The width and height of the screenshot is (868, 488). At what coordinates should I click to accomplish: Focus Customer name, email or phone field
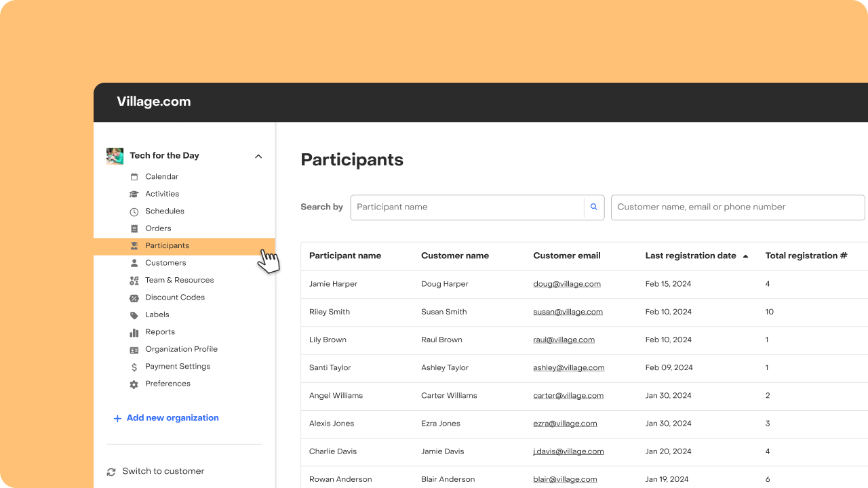point(738,207)
